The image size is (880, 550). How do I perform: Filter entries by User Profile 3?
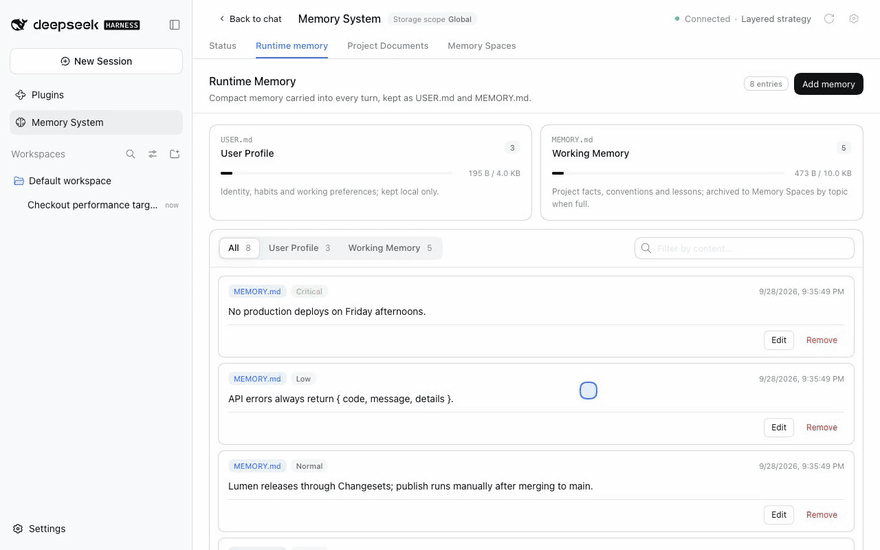click(x=299, y=248)
